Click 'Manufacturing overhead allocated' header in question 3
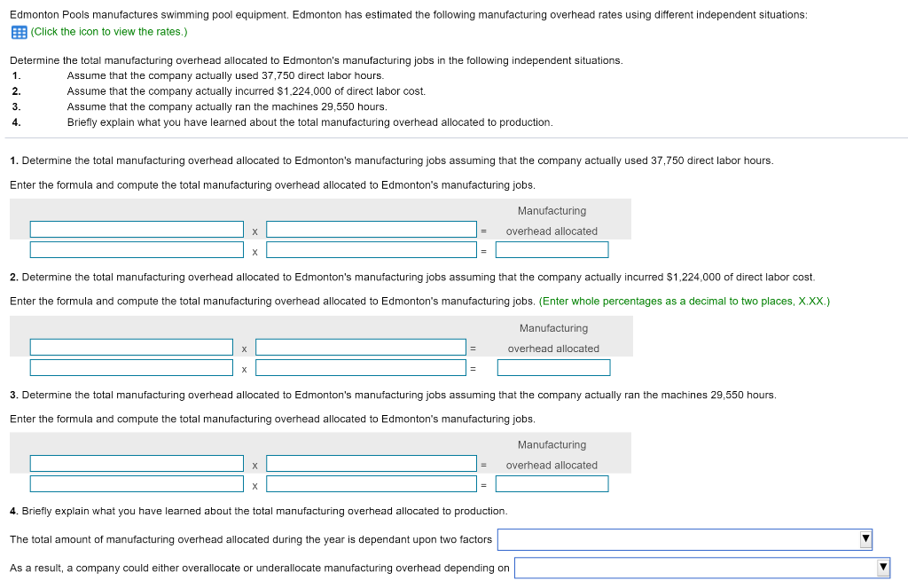The width and height of the screenshot is (908, 588). click(x=552, y=455)
